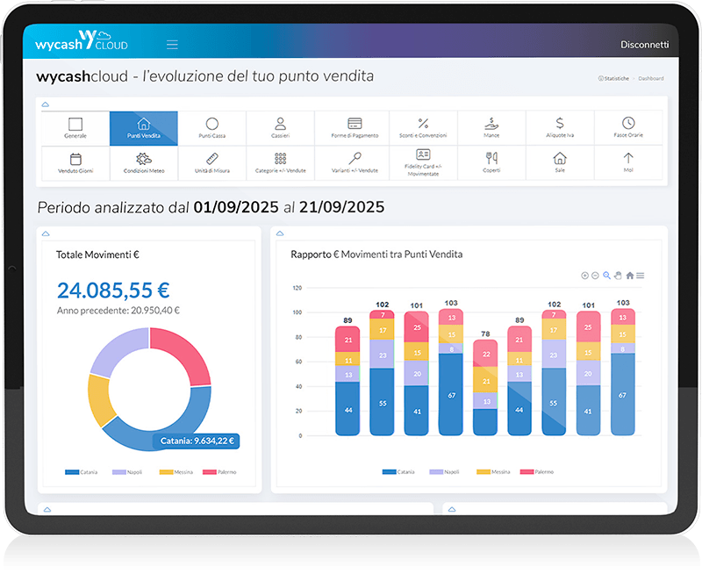
Task: Open the Generale statistics tile
Action: click(x=75, y=128)
